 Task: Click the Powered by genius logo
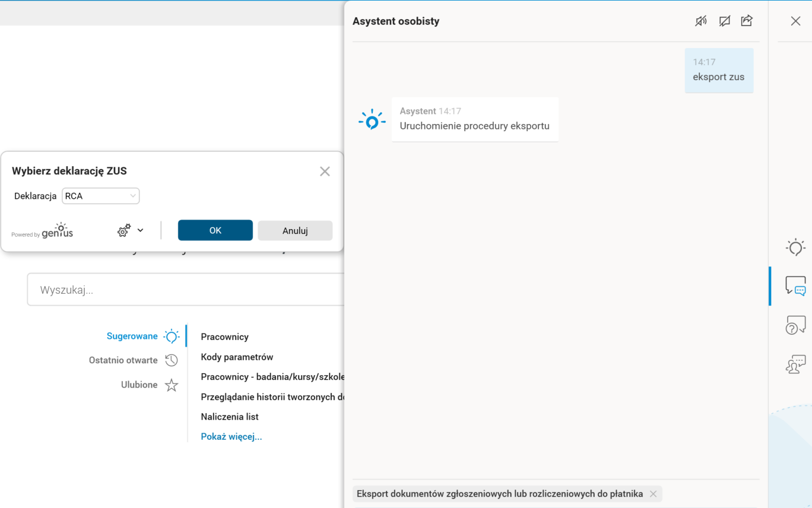(42, 231)
